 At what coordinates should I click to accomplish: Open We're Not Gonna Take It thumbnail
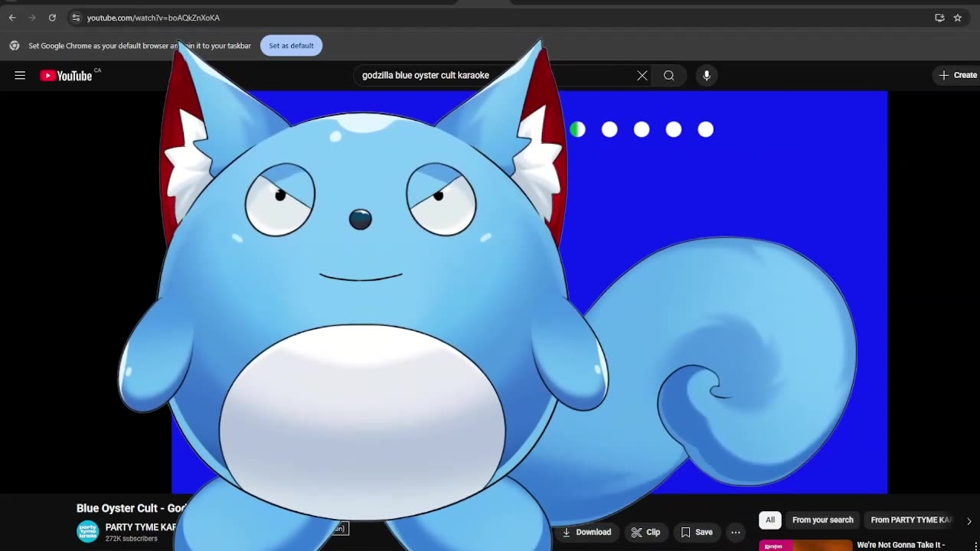[x=805, y=546]
